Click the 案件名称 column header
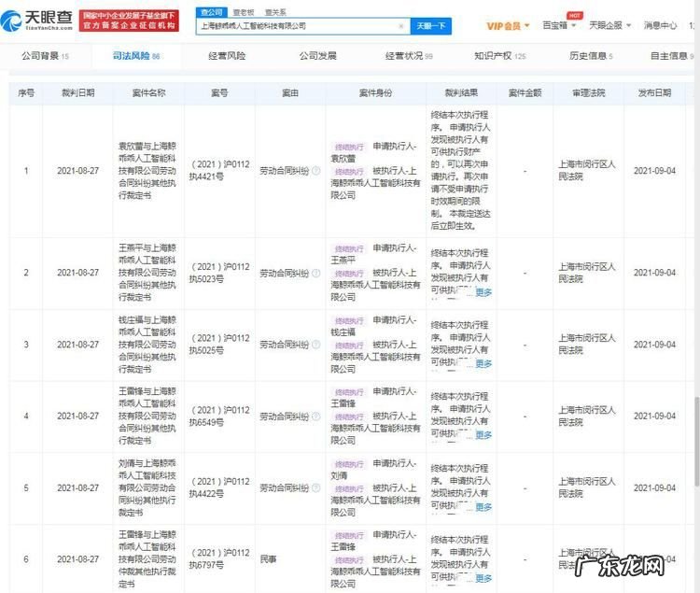Image resolution: width=700 pixels, height=593 pixels. pos(148,92)
